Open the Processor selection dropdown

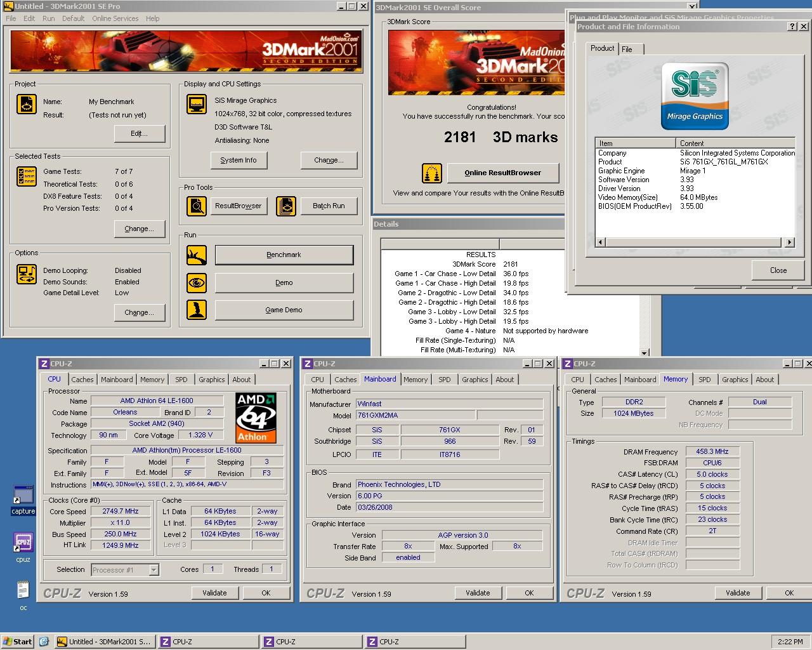pos(154,570)
